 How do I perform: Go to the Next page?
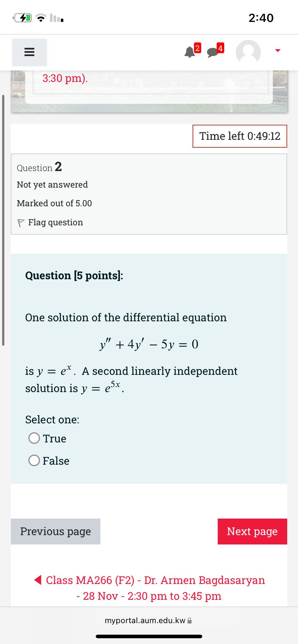click(252, 531)
